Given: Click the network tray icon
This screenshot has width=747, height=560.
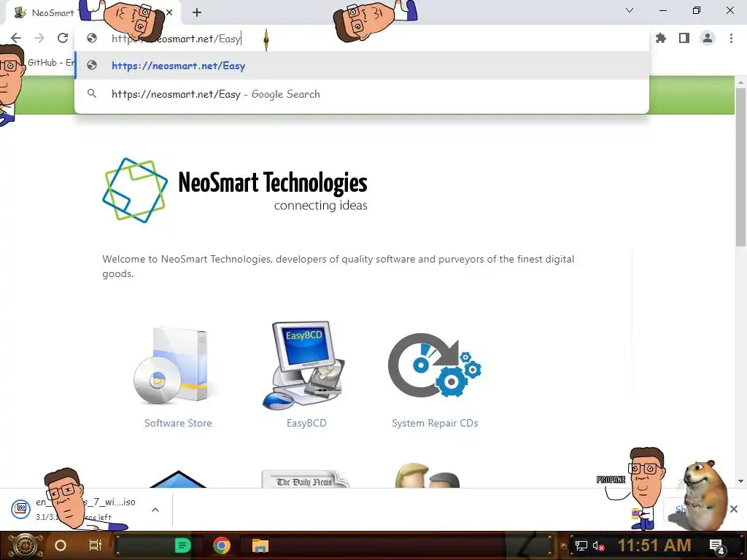Looking at the screenshot, I should 581,545.
